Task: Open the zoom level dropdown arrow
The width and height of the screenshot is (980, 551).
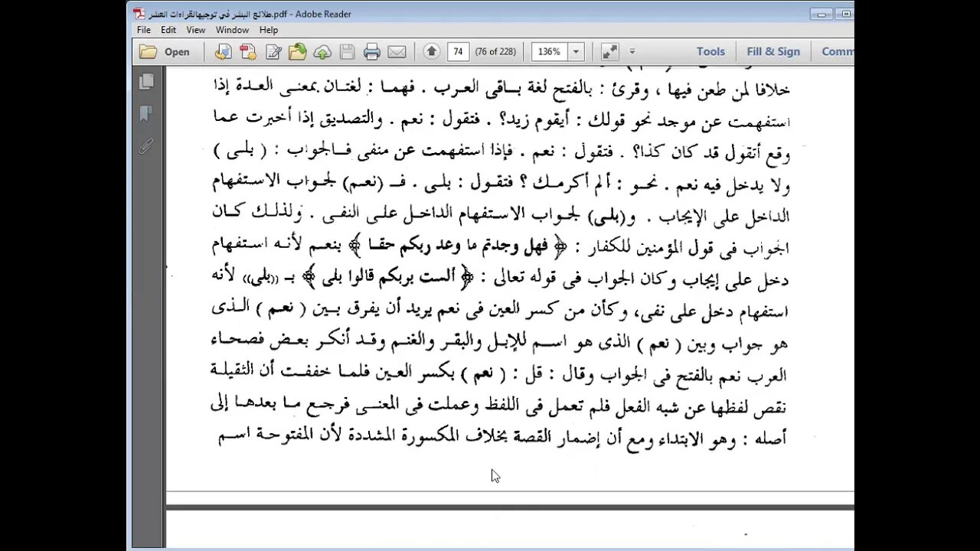Action: pos(576,52)
